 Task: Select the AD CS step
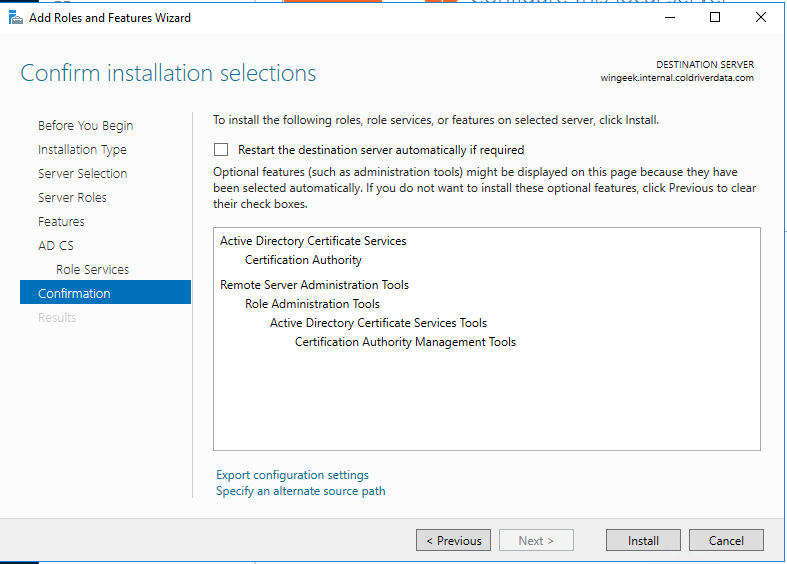point(56,246)
